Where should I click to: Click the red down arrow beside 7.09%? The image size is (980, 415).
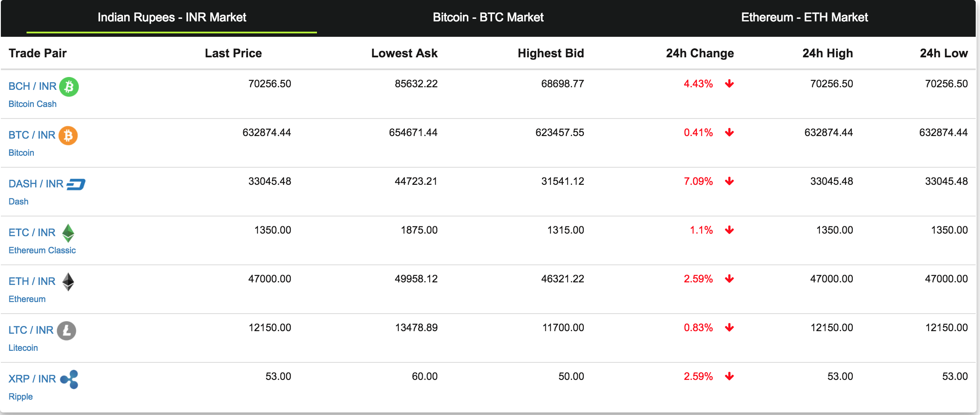[729, 181]
